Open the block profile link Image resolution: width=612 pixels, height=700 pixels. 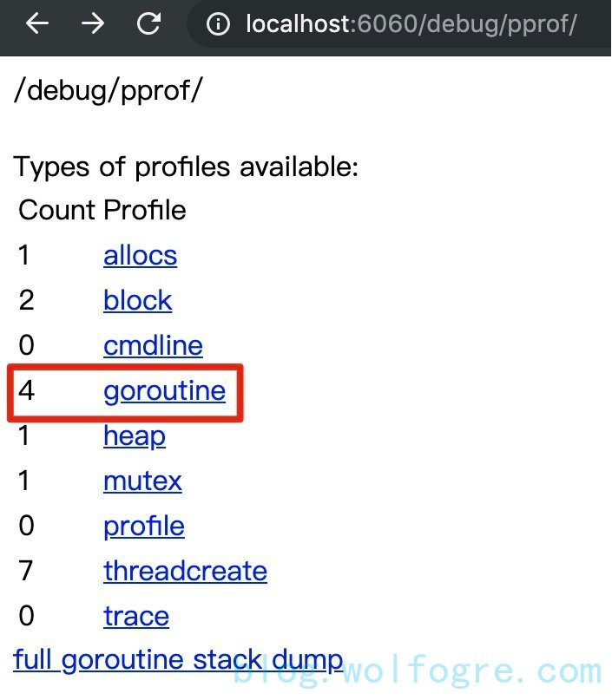pos(137,300)
